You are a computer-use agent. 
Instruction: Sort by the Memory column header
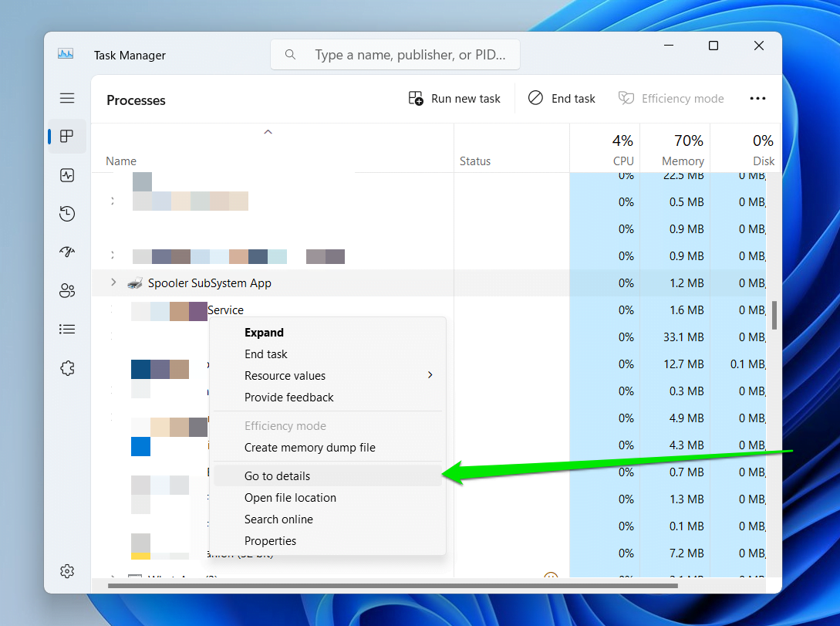683,161
